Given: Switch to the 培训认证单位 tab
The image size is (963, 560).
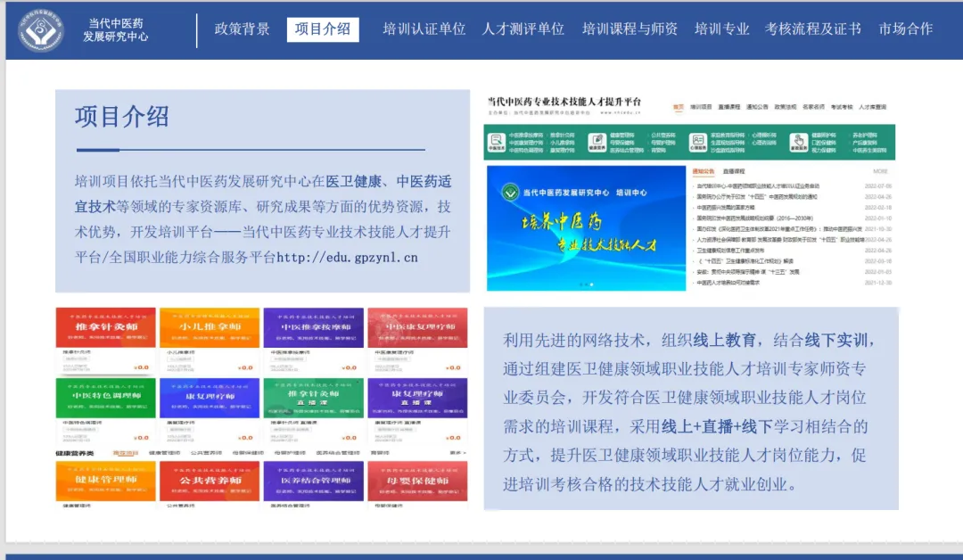Looking at the screenshot, I should (424, 29).
